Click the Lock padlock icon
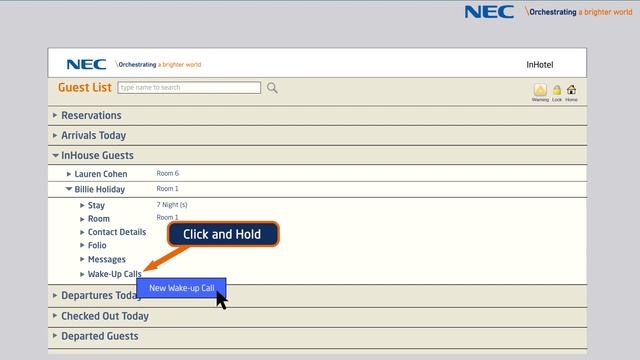 pos(557,90)
